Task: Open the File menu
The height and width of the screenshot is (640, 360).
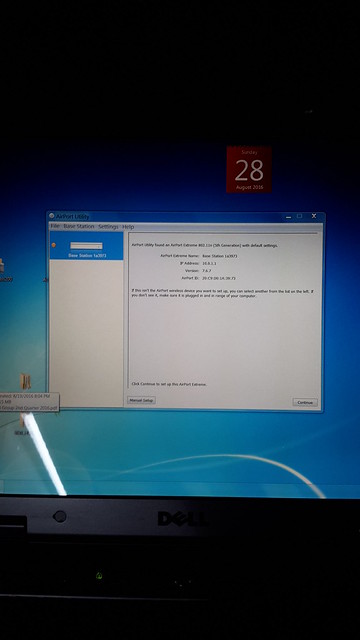Action: pos(55,226)
